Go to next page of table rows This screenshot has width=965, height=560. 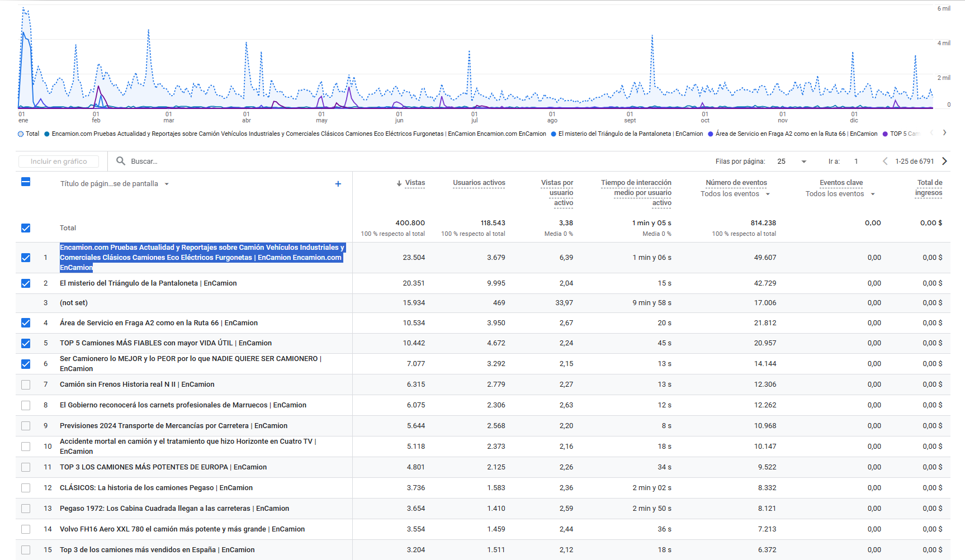945,161
